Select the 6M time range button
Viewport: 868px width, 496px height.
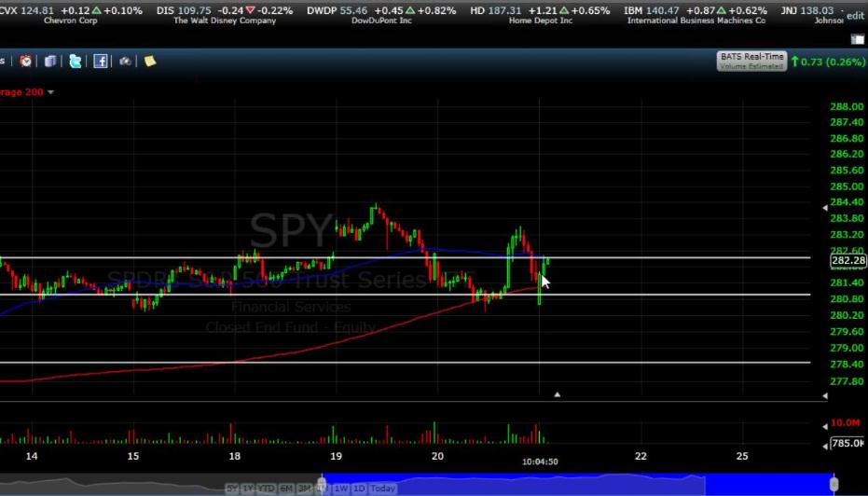[286, 489]
